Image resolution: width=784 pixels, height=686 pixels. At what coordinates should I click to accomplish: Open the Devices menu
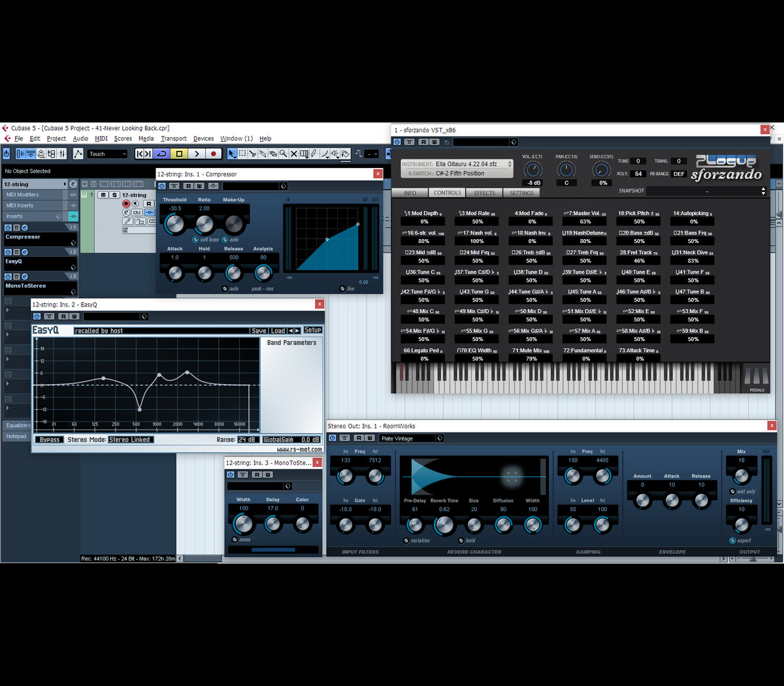click(x=203, y=139)
